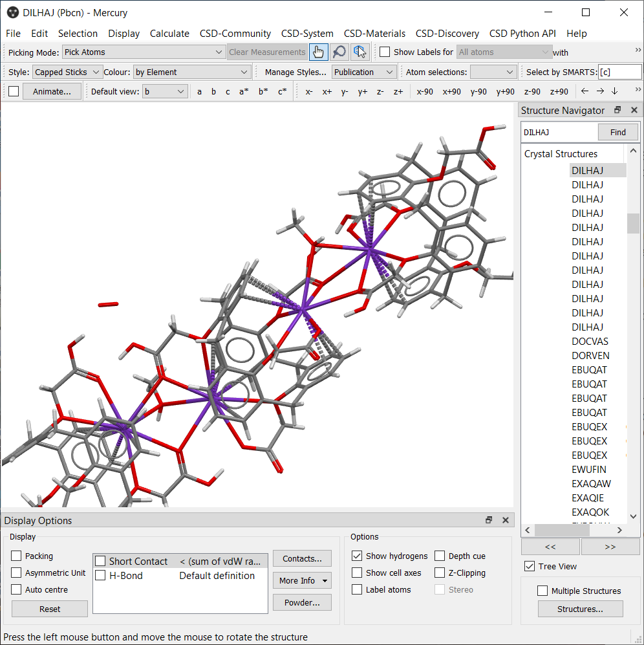The image size is (644, 645).
Task: Click the left arrow translate icon
Action: 585,91
